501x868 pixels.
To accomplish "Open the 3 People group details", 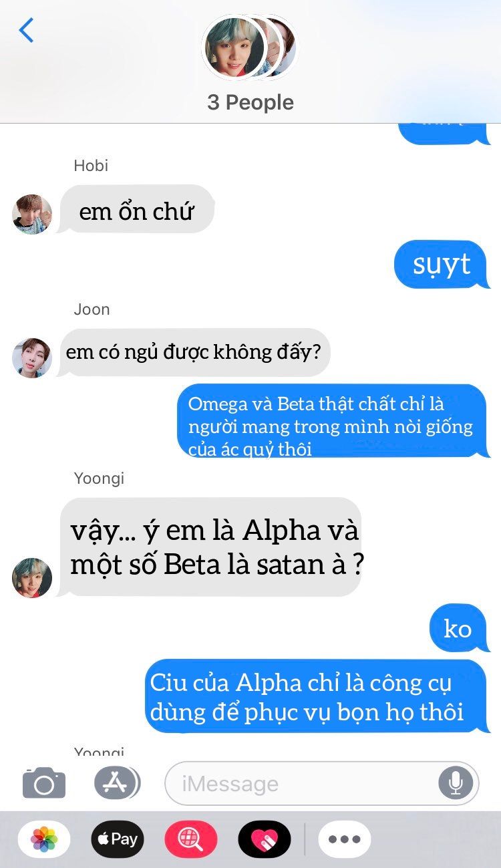I will click(251, 102).
